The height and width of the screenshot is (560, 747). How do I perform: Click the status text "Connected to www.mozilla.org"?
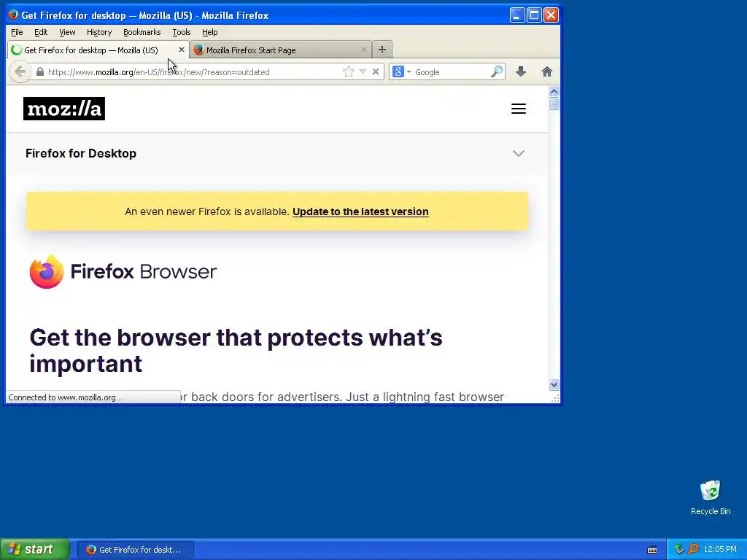point(65,397)
